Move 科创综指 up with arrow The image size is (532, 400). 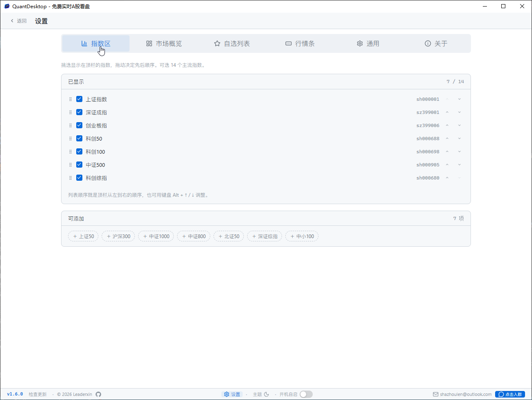(x=447, y=178)
